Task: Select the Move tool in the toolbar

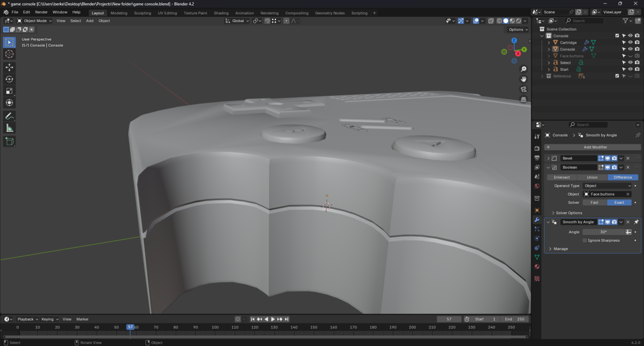Action: pyautogui.click(x=9, y=67)
